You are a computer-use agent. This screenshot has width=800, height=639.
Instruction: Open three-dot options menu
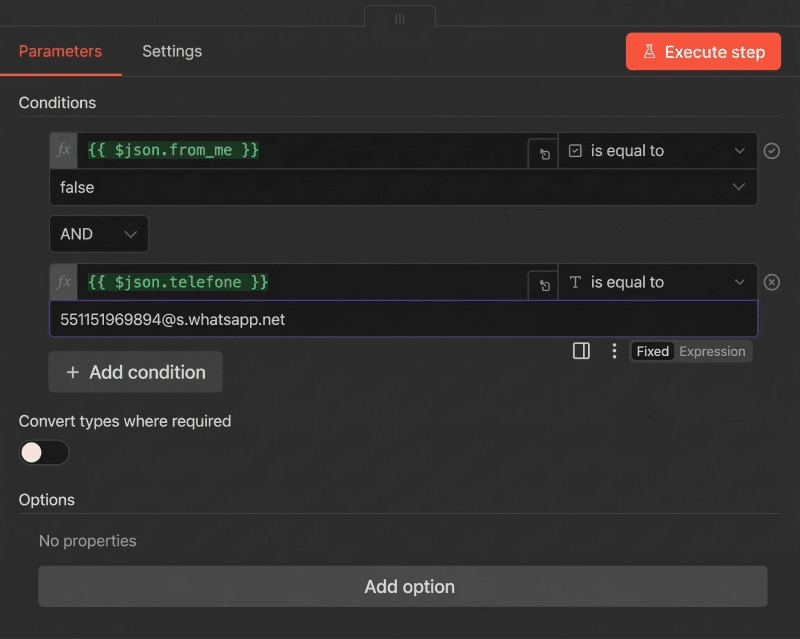click(x=614, y=351)
